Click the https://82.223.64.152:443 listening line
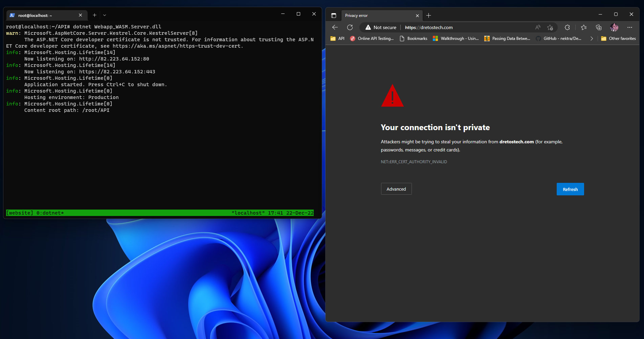This screenshot has width=644, height=339. click(x=90, y=72)
